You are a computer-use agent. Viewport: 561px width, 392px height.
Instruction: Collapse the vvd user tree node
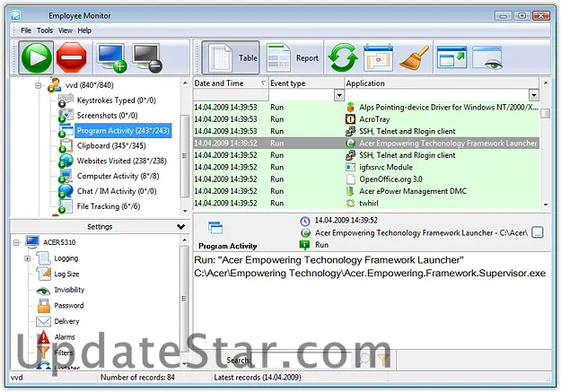(39, 85)
